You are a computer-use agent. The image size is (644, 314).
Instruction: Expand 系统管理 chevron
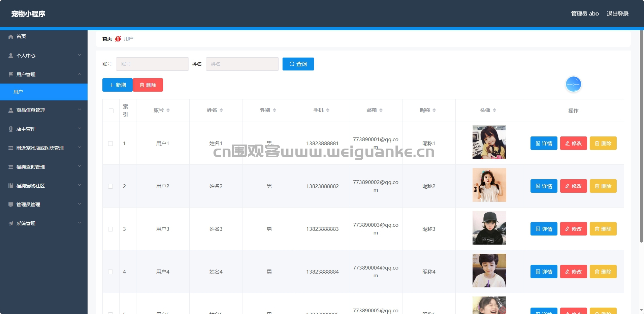click(x=79, y=223)
